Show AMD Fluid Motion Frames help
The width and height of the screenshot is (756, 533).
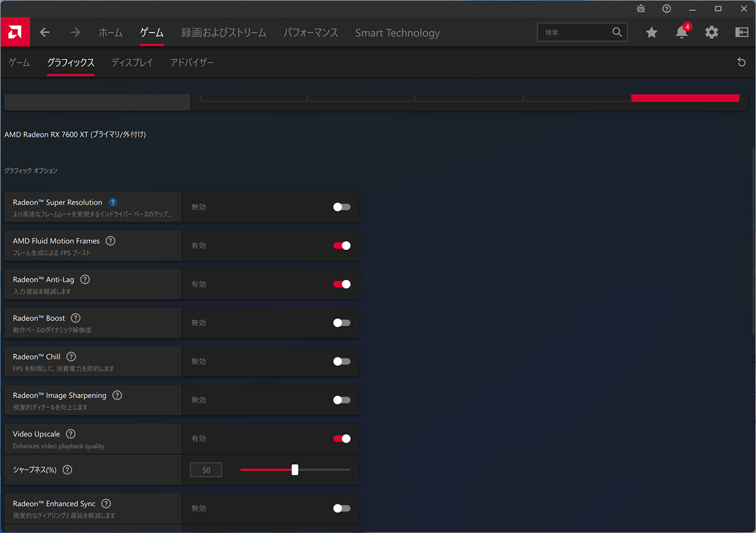pos(110,241)
